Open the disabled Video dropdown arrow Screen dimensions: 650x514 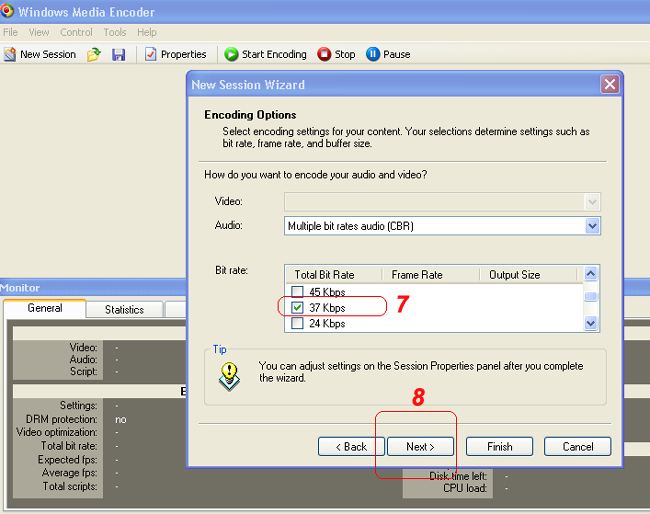593,201
